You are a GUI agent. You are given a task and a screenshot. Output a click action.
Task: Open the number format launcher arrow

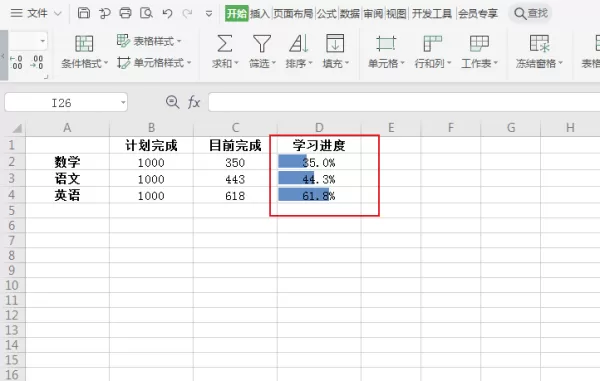click(46, 77)
